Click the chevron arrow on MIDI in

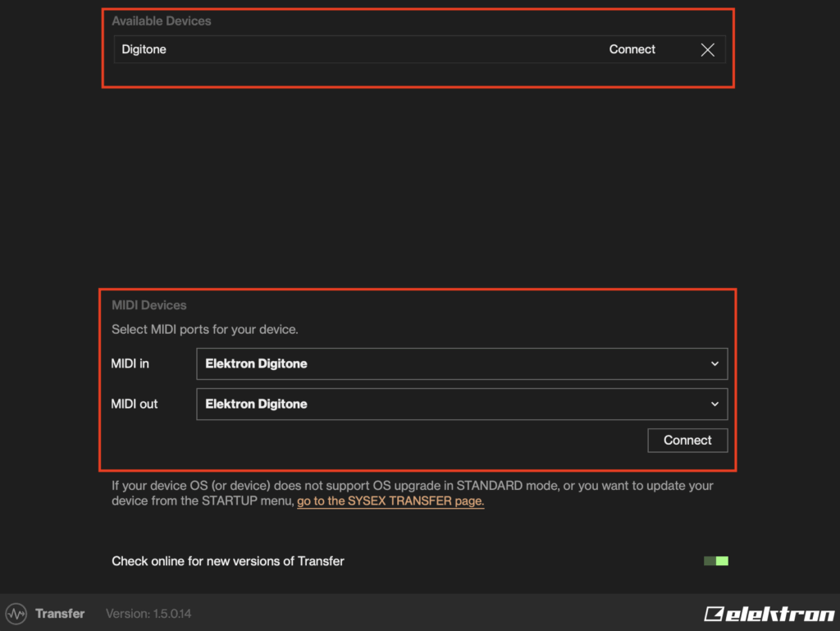click(714, 364)
